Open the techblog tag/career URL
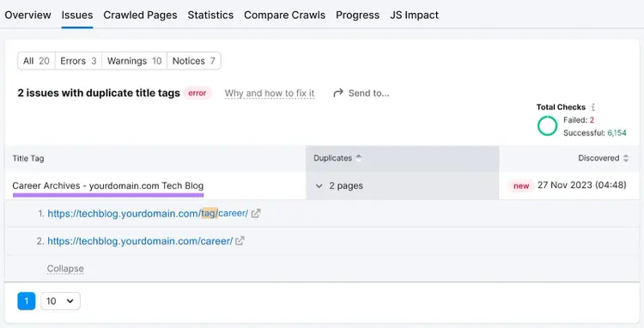 pyautogui.click(x=148, y=214)
